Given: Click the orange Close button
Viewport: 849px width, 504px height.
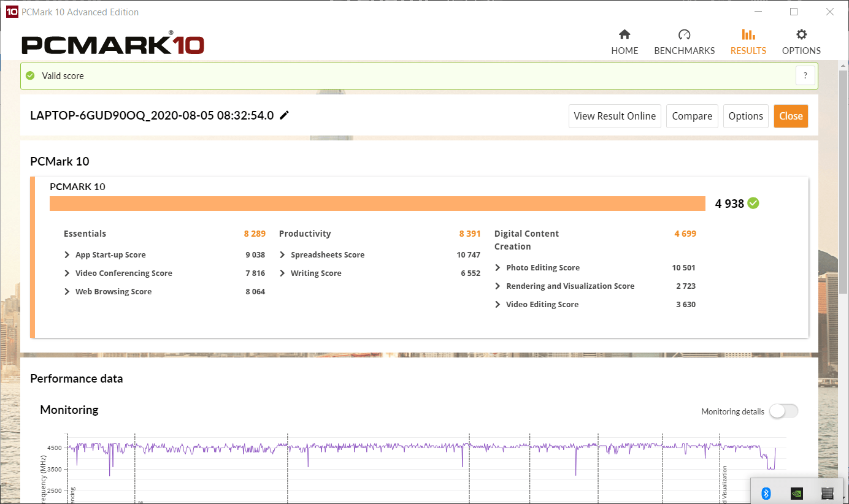Looking at the screenshot, I should coord(790,116).
